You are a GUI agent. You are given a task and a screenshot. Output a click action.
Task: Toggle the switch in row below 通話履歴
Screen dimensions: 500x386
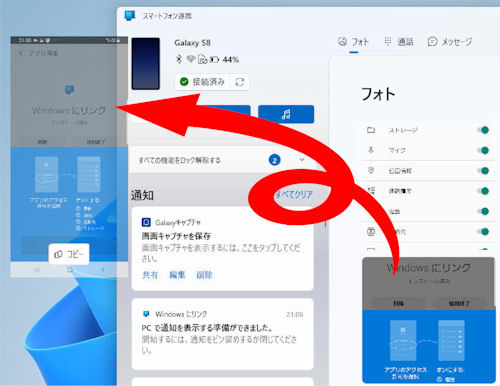click(483, 211)
